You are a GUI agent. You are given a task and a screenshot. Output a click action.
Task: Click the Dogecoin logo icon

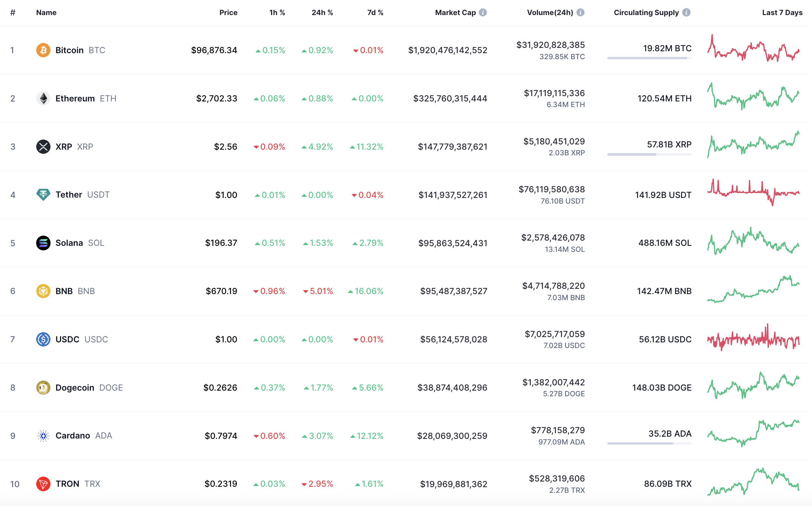pos(43,388)
